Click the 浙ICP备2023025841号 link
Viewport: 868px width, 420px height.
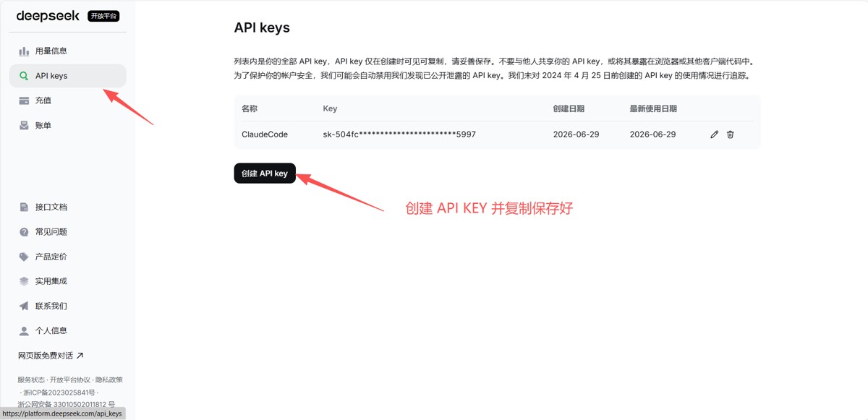59,392
